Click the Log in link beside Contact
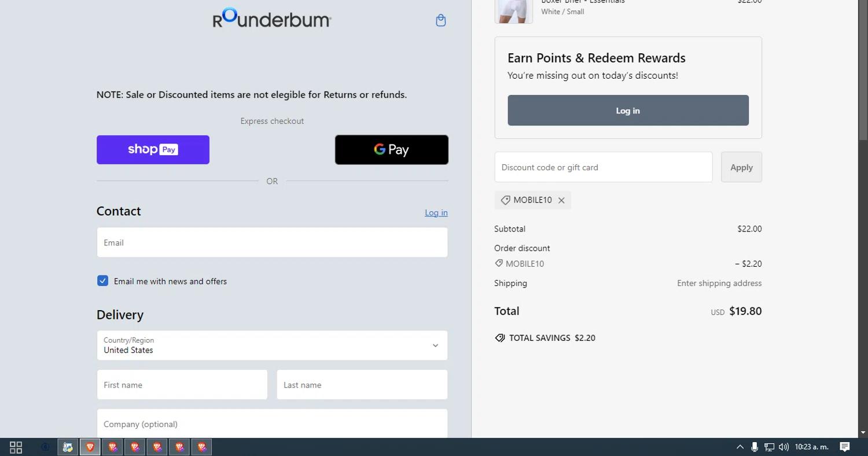Viewport: 868px width, 456px height. click(x=436, y=213)
